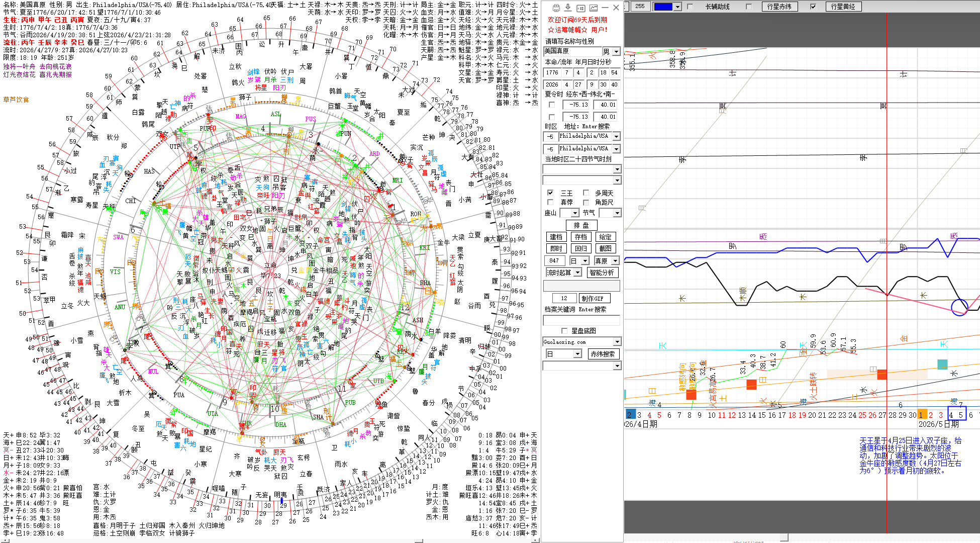Open the 真原 dropdown
The image size is (980, 543).
pyautogui.click(x=615, y=261)
